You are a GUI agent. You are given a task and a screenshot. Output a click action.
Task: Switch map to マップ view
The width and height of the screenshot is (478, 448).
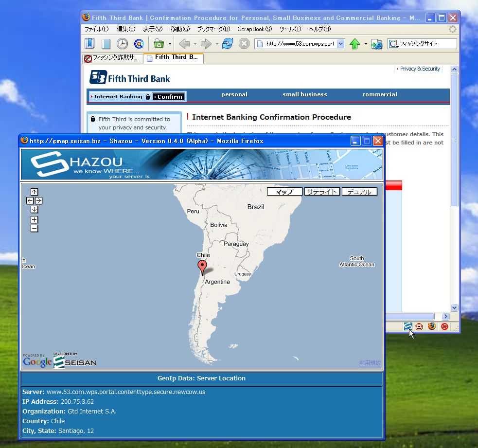point(284,192)
